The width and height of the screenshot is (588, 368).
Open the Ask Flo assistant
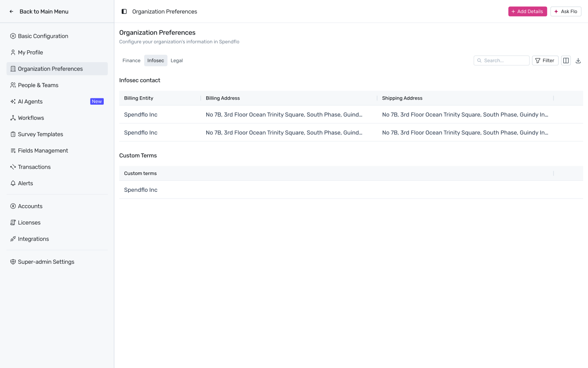(x=566, y=12)
